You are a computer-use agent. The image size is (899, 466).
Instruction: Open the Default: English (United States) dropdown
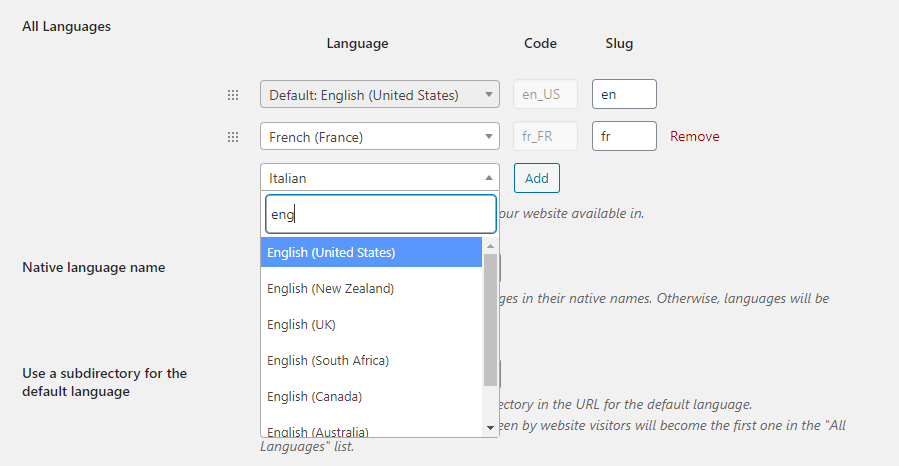[x=380, y=94]
